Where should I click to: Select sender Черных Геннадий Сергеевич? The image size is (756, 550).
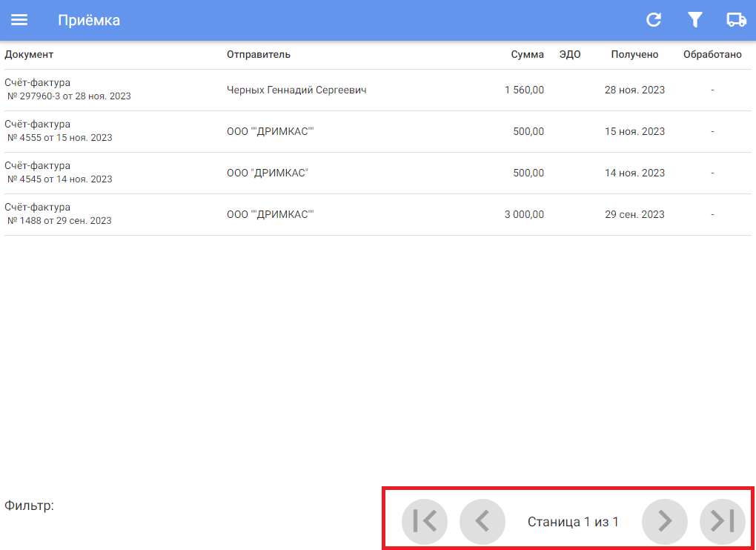(x=296, y=90)
